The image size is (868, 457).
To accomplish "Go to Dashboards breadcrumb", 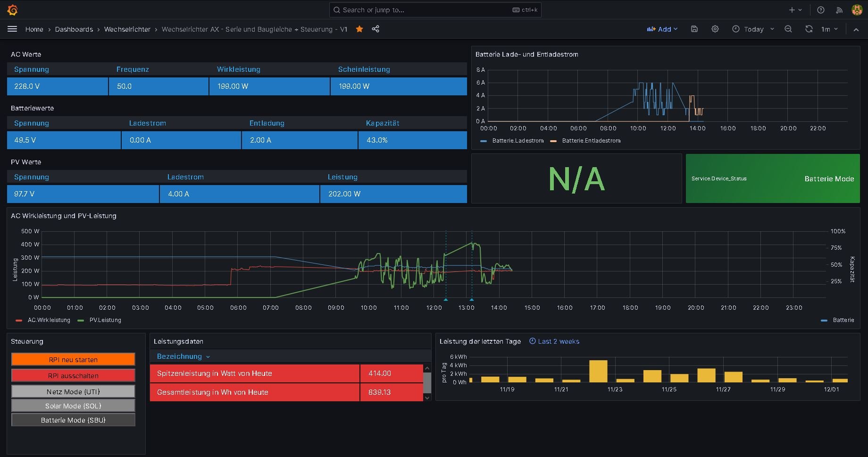I will tap(74, 29).
